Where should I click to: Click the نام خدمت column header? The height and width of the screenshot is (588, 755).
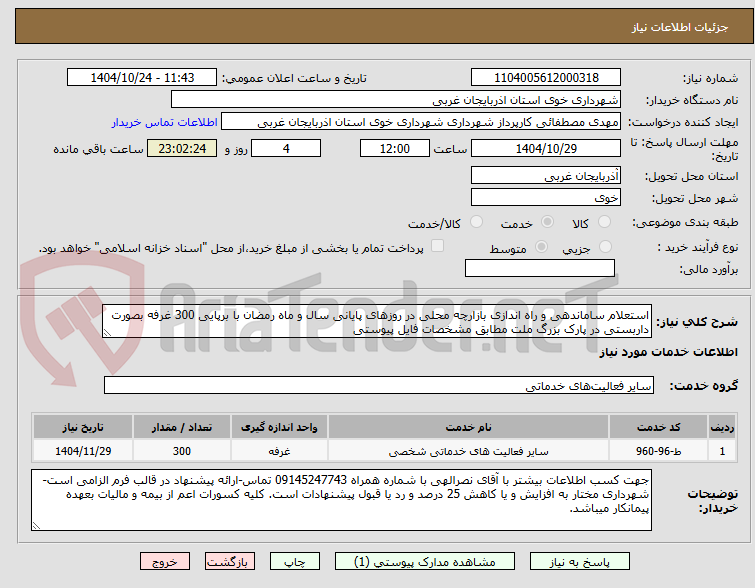[x=469, y=427]
